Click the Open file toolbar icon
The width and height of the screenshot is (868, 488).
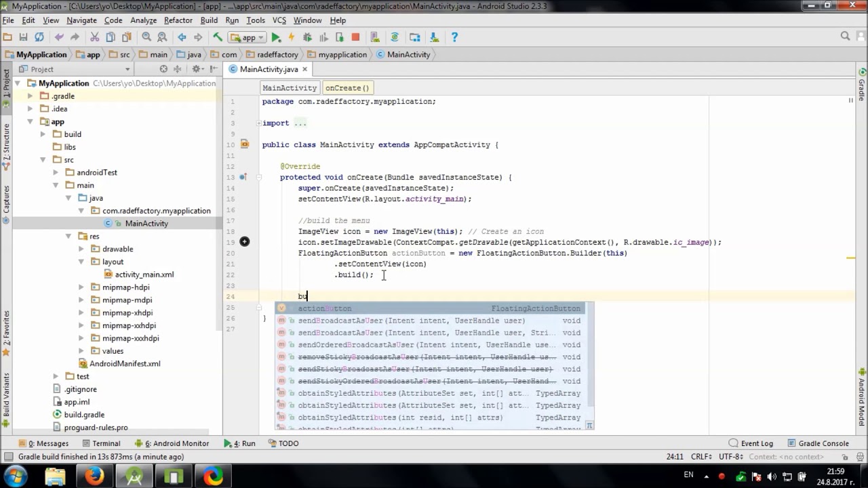tap(7, 37)
